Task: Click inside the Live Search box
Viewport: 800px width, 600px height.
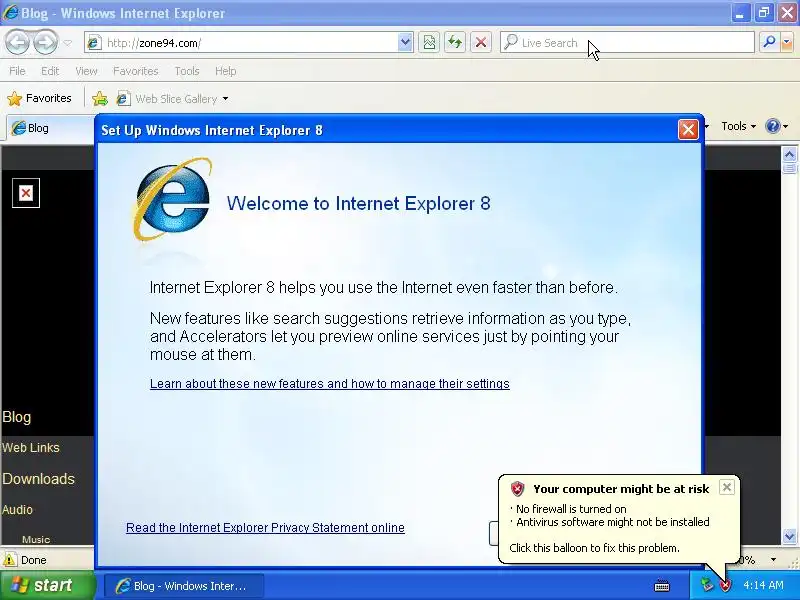Action: [x=627, y=43]
